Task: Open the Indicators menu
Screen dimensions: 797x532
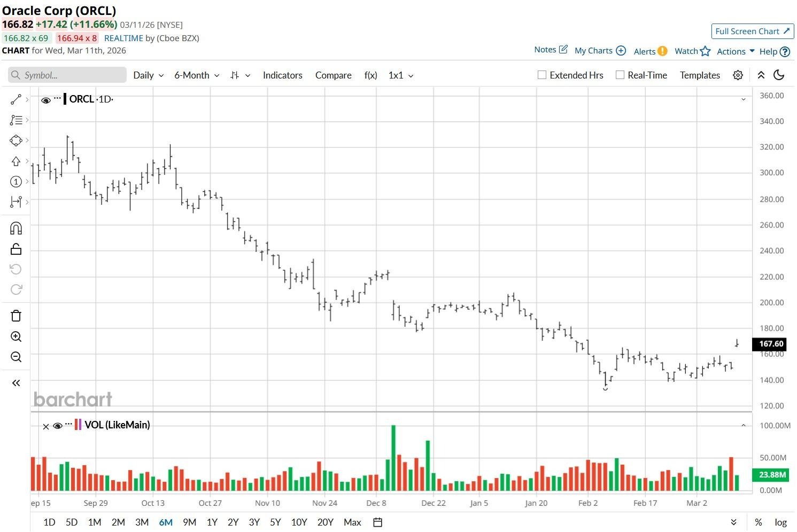Action: pos(283,75)
